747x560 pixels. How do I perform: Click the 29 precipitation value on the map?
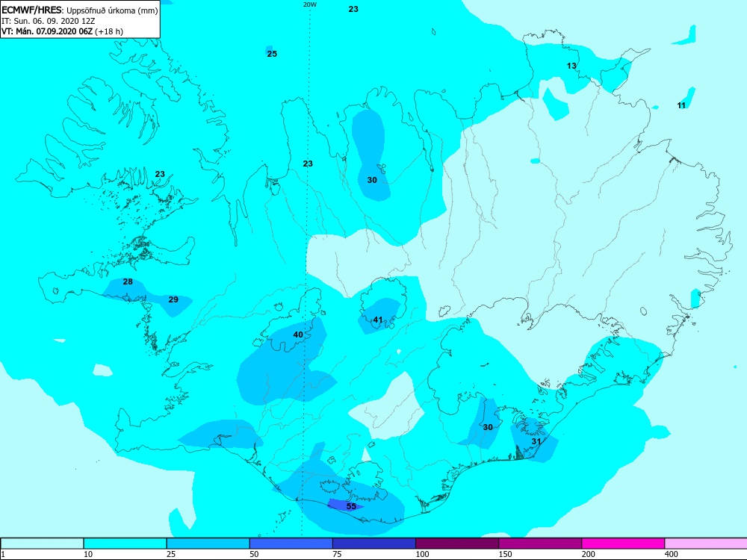(x=173, y=299)
